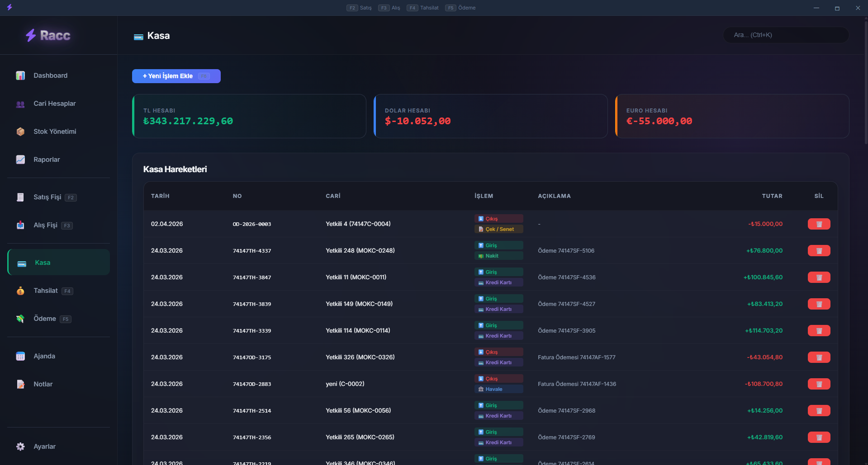
Task: Select the TL Hesabı balance card
Action: click(249, 116)
